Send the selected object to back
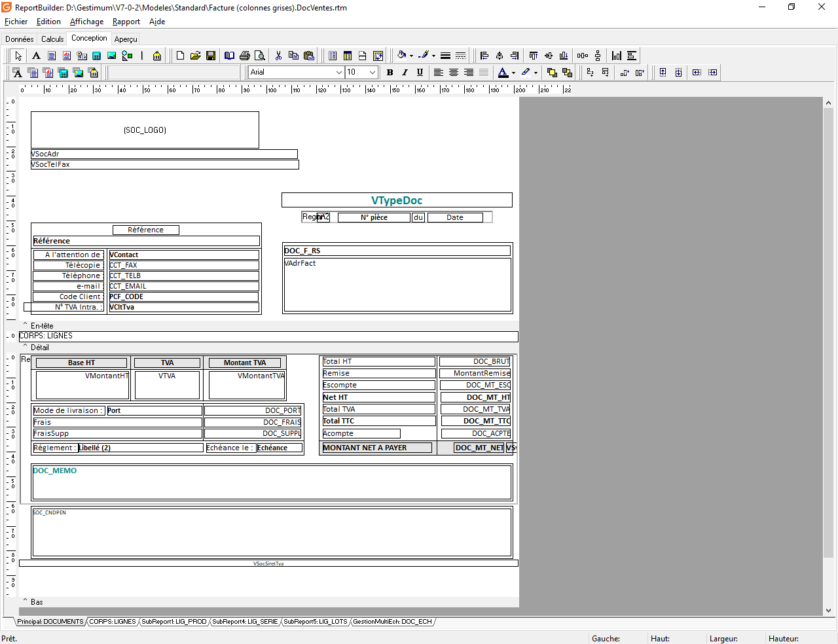The width and height of the screenshot is (838, 644). pos(567,73)
